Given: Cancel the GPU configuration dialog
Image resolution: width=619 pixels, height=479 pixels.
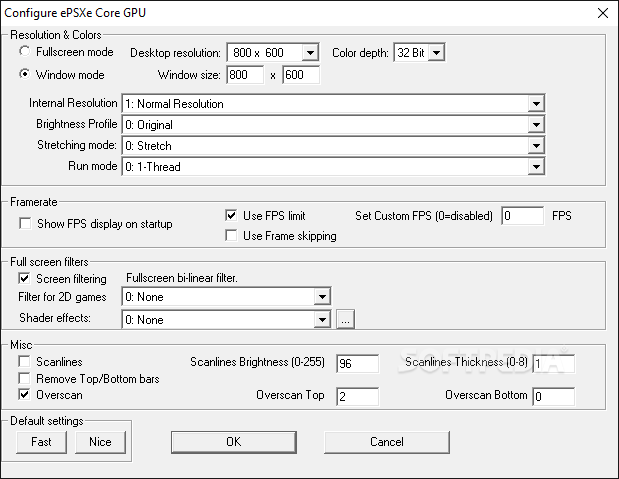Looking at the screenshot, I should (387, 442).
